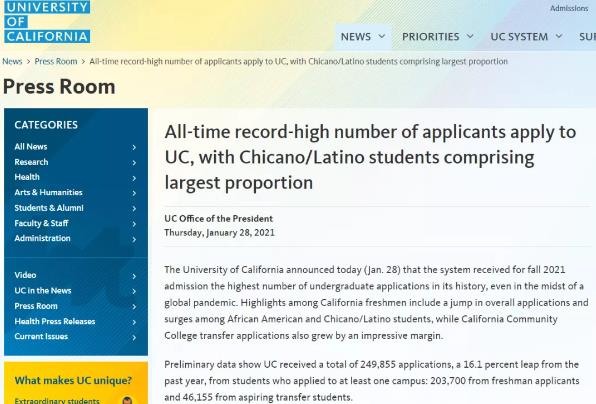
Task: Open Current Issues link
Action: (x=41, y=336)
